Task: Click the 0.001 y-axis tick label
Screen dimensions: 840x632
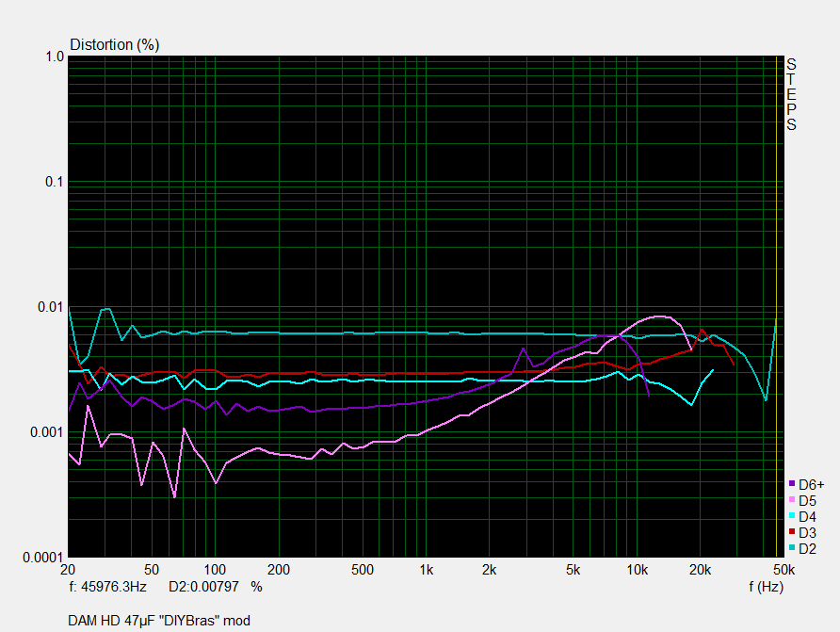Action: [x=47, y=432]
